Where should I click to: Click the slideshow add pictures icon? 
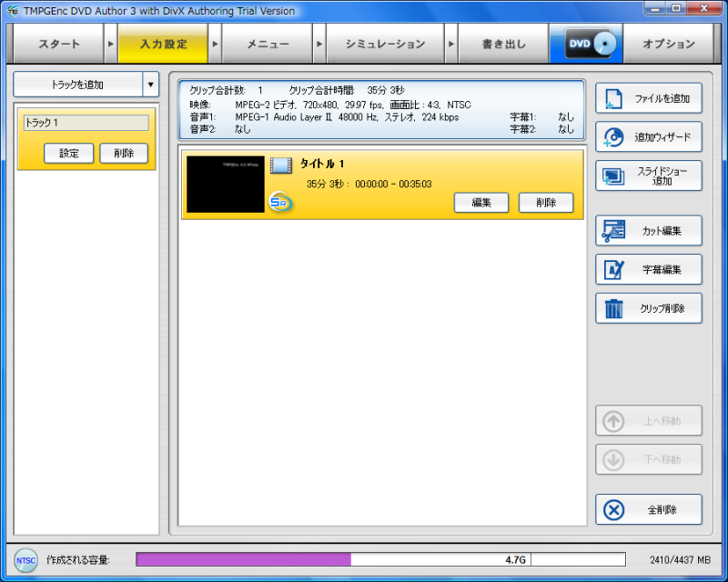(x=613, y=176)
